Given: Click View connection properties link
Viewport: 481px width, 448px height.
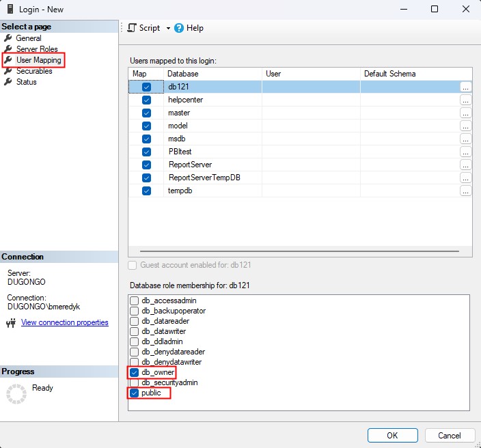Looking at the screenshot, I should [65, 322].
